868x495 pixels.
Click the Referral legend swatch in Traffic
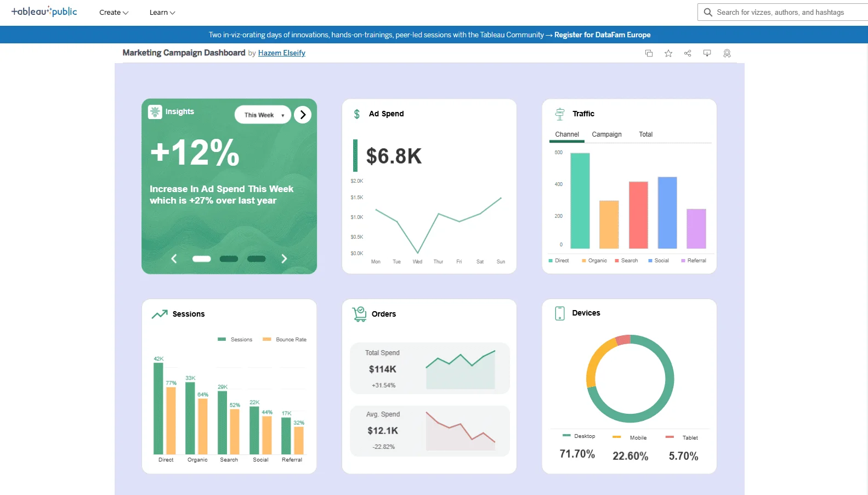point(683,261)
